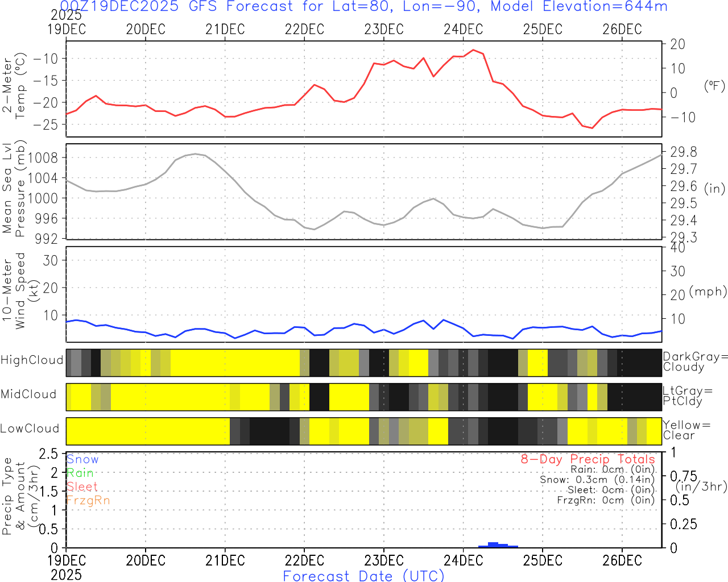Click the MidCloud row label
This screenshot has width=728, height=582.
click(x=28, y=394)
